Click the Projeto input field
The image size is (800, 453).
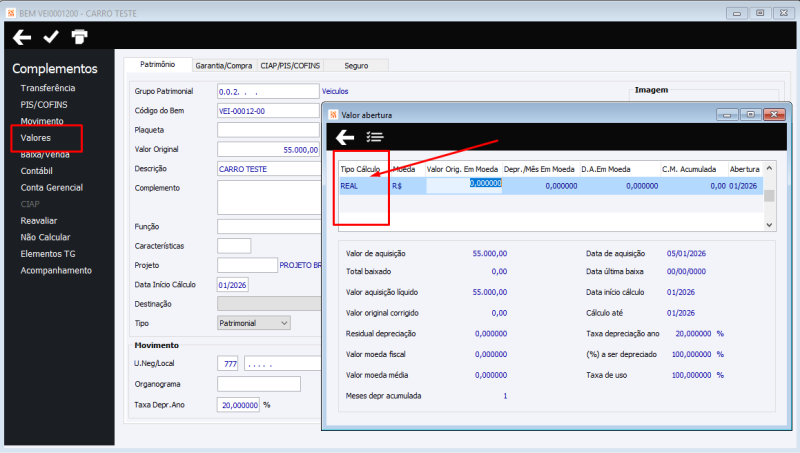coord(247,265)
